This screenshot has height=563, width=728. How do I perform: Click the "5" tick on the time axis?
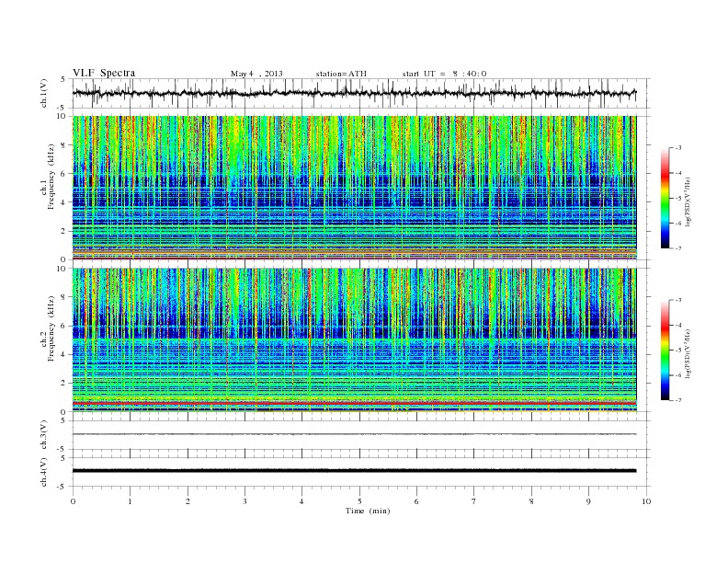[x=359, y=501]
